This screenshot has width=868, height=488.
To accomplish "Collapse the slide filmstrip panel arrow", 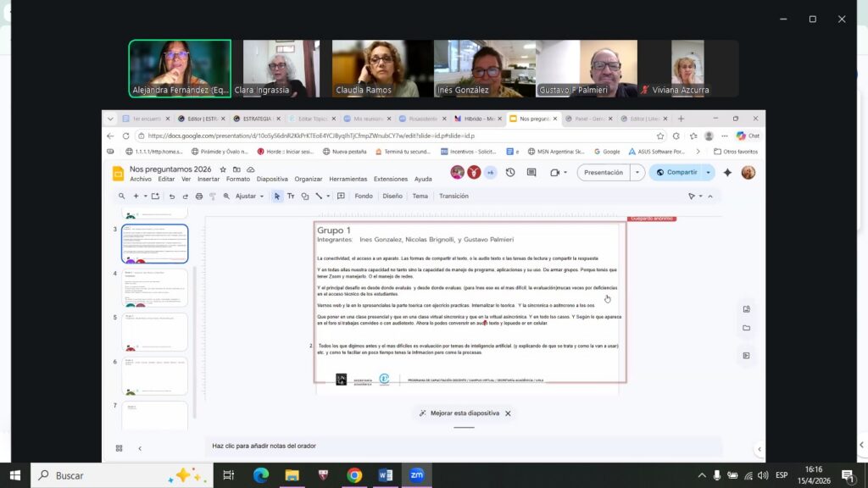I will [x=140, y=448].
